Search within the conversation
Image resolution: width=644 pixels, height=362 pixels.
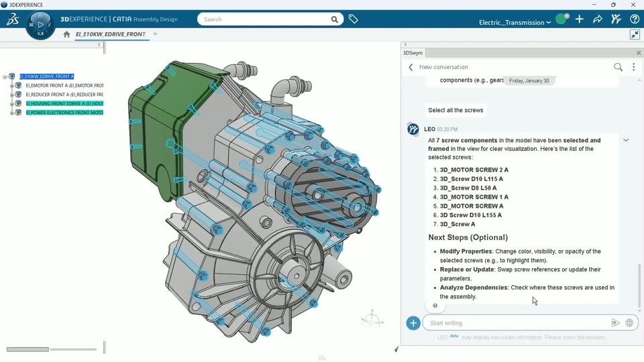(x=618, y=67)
